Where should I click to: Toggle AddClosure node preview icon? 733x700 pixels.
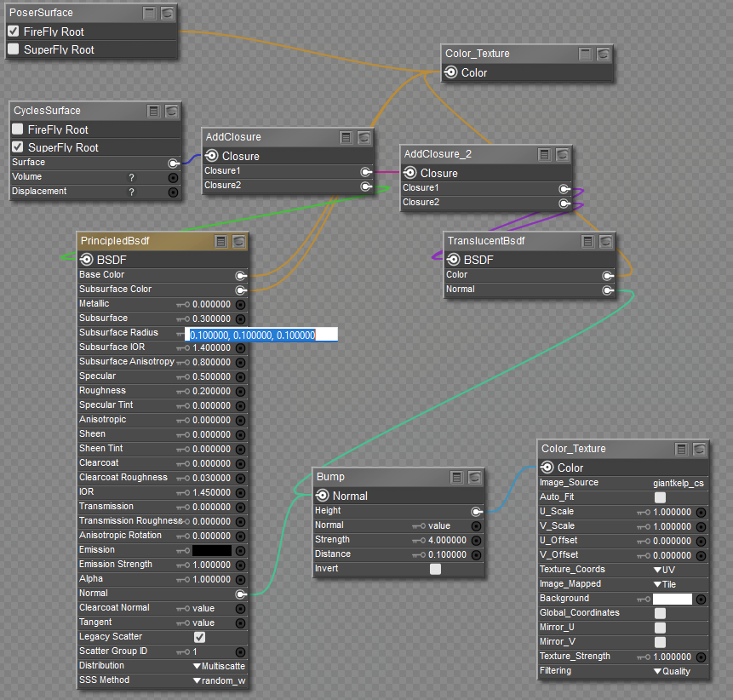(x=364, y=137)
